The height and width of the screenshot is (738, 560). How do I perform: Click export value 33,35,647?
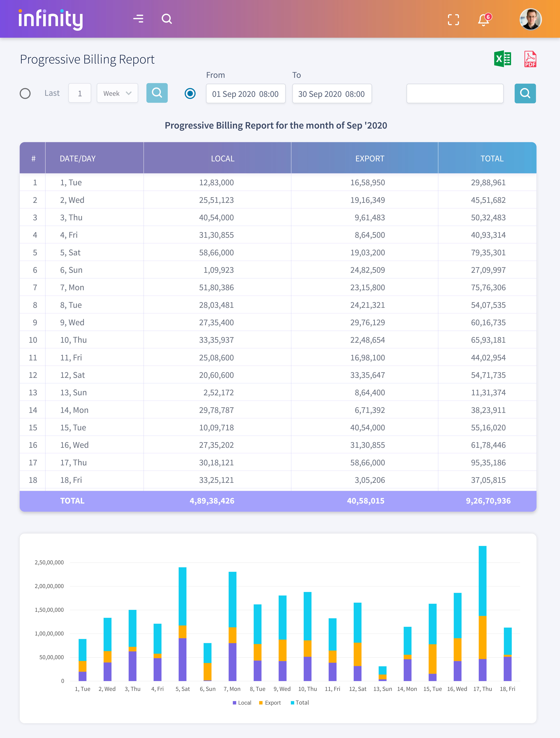(x=367, y=375)
